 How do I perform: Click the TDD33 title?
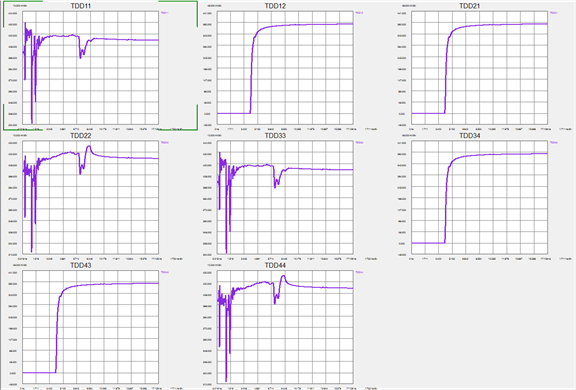click(x=275, y=136)
